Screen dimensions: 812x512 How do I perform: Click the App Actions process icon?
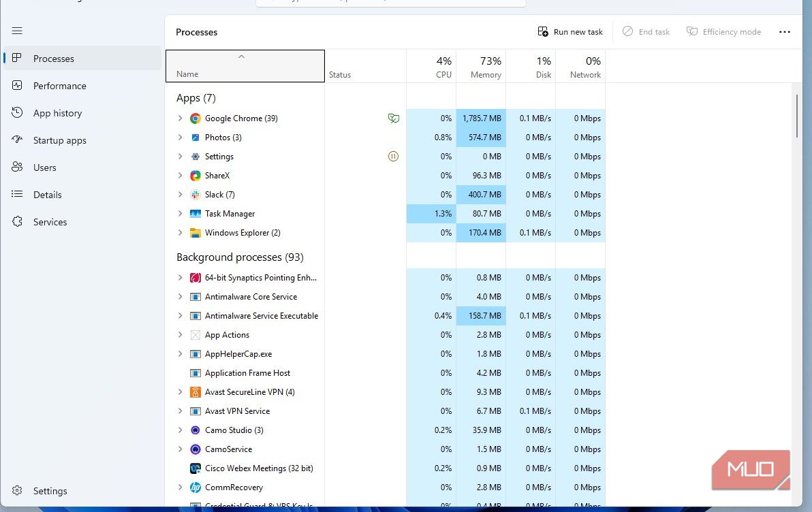point(196,335)
